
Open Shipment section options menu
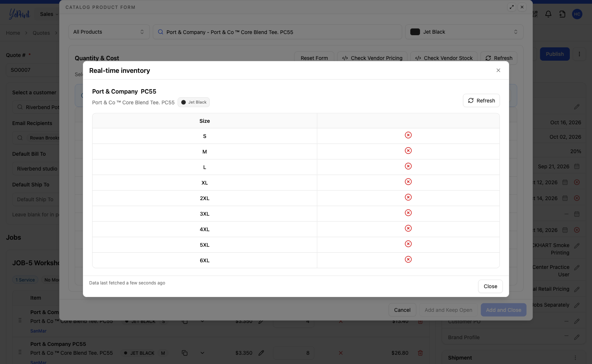click(x=575, y=358)
